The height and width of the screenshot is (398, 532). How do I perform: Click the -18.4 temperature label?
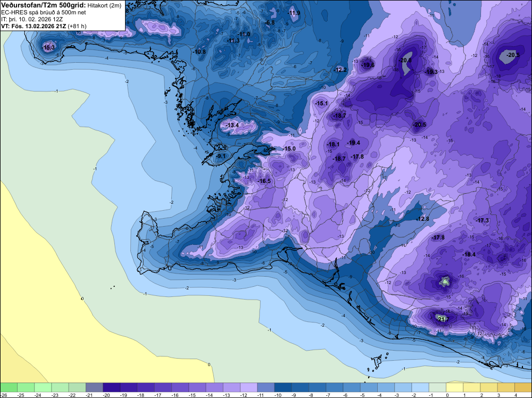point(469,254)
